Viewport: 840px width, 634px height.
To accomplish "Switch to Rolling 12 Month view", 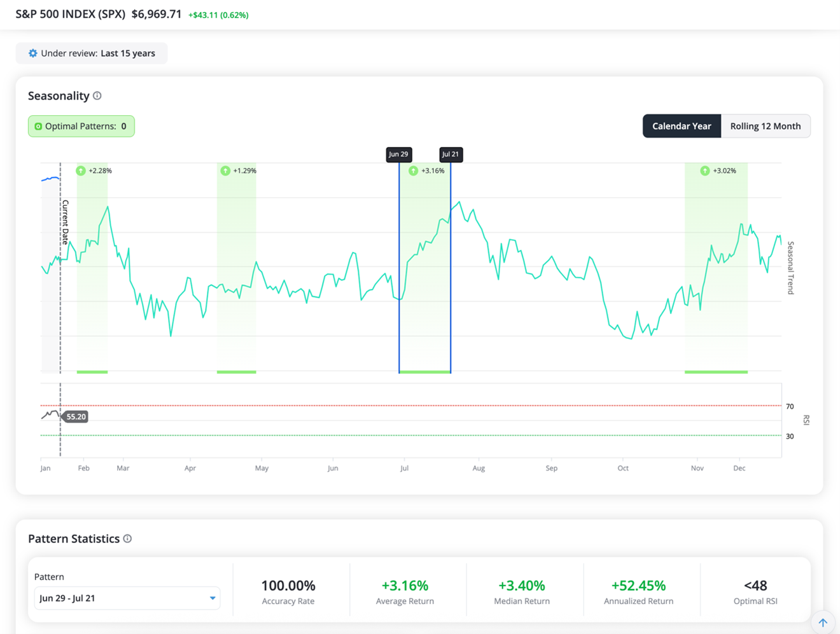I will [x=765, y=126].
